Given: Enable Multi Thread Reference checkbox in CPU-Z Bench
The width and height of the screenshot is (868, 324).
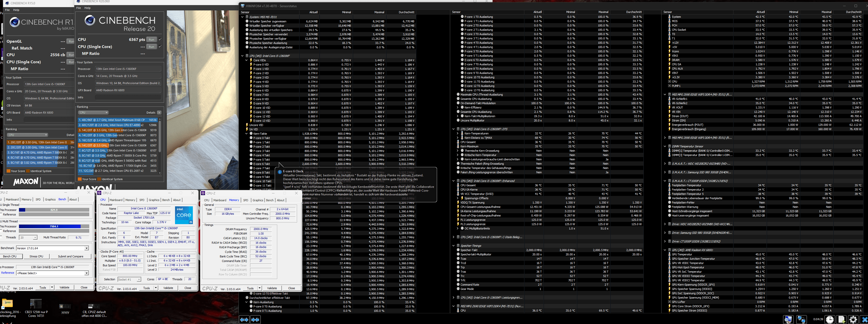Looking at the screenshot, I should click(x=1, y=231).
